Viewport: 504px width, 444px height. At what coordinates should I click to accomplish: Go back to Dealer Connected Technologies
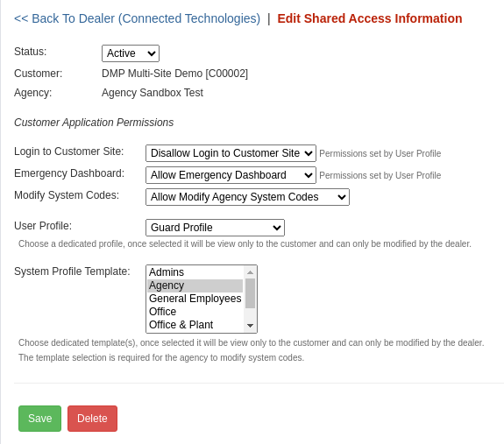tap(137, 18)
